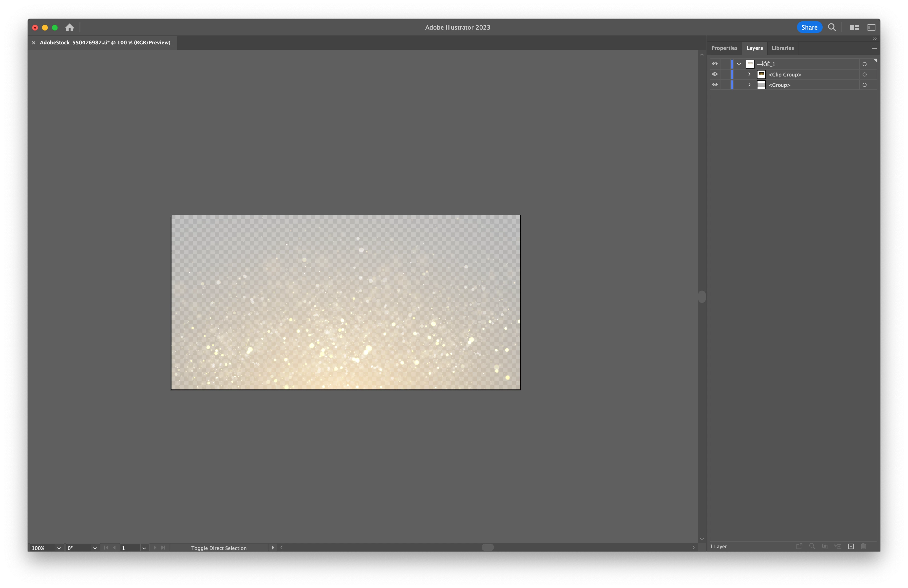The image size is (908, 588).
Task: Switch to the Properties tab
Action: pyautogui.click(x=724, y=48)
